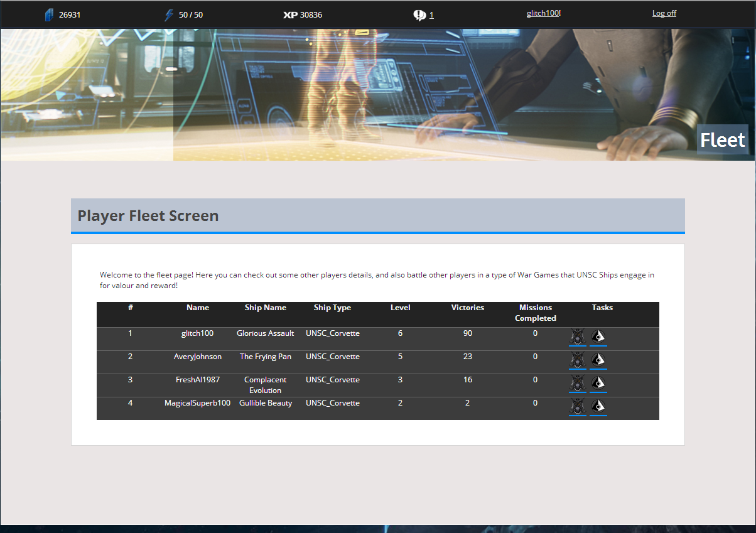Click victories value 16

468,380
